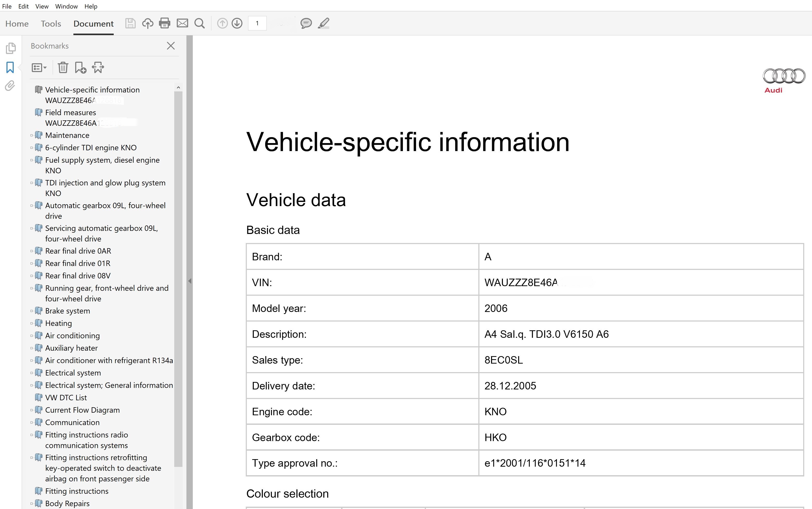This screenshot has width=812, height=509.
Task: Open the View menu
Action: click(42, 6)
